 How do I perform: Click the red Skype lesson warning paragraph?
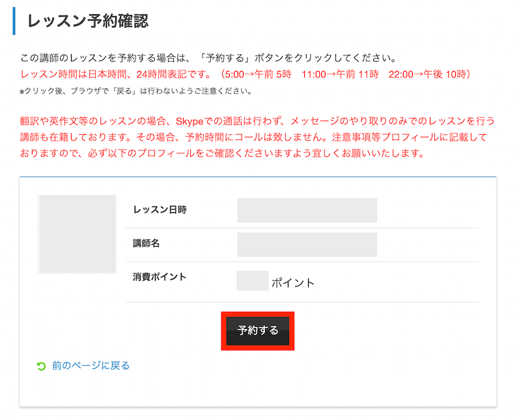tap(257, 137)
